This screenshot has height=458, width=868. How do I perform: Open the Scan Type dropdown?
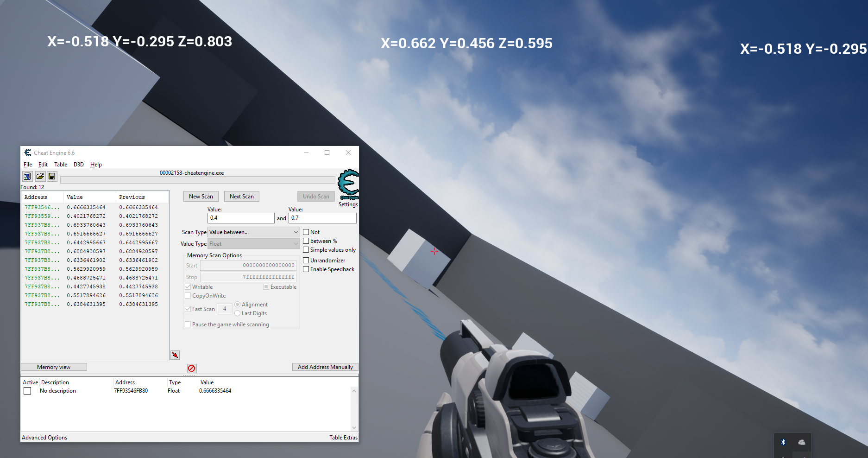pyautogui.click(x=254, y=232)
